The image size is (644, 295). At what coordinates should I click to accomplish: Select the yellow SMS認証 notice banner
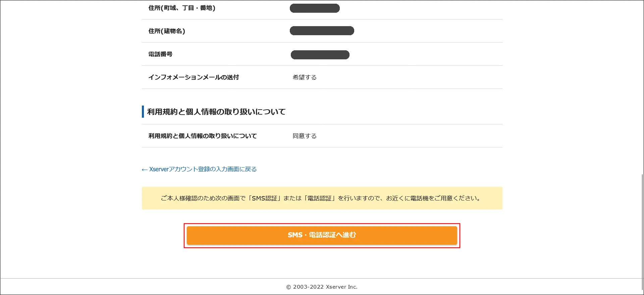(x=321, y=198)
